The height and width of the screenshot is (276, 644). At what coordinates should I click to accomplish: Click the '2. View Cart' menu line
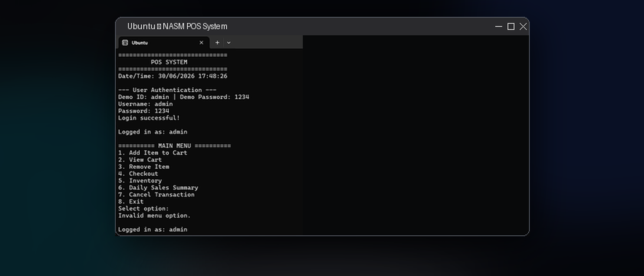click(140, 159)
